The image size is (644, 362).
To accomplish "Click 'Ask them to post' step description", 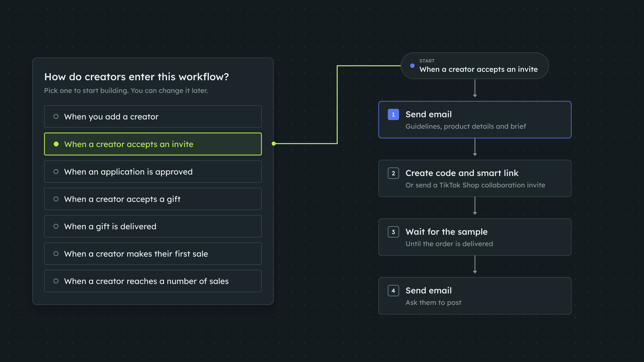I will tap(433, 302).
